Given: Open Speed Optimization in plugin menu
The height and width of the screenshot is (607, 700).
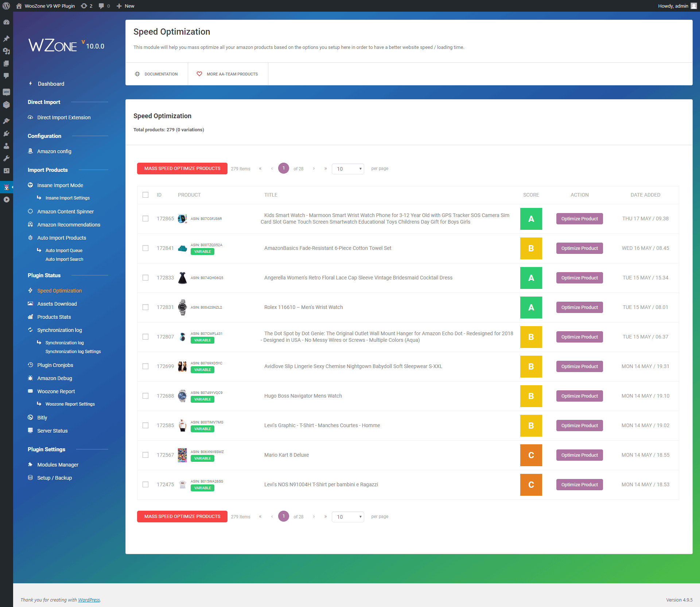Looking at the screenshot, I should pos(59,291).
